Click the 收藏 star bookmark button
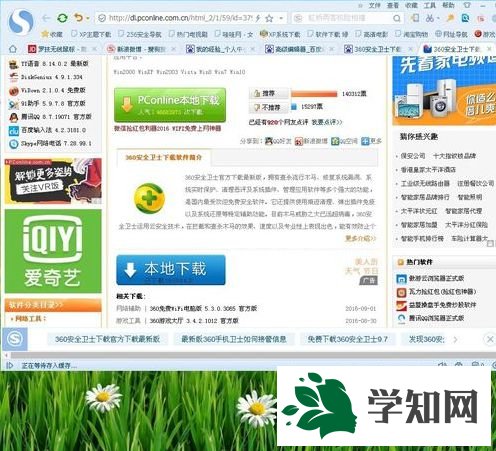The width and height of the screenshot is (496, 451). 52,34
